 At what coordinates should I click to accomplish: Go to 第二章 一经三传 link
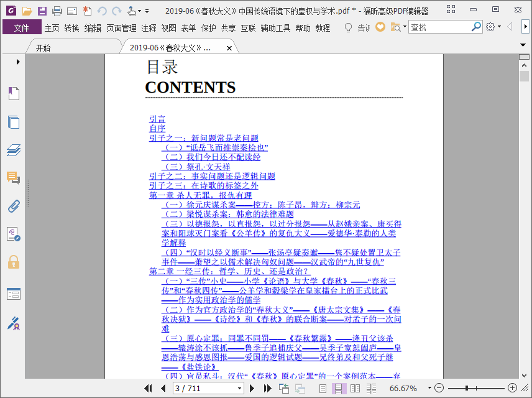(230, 271)
